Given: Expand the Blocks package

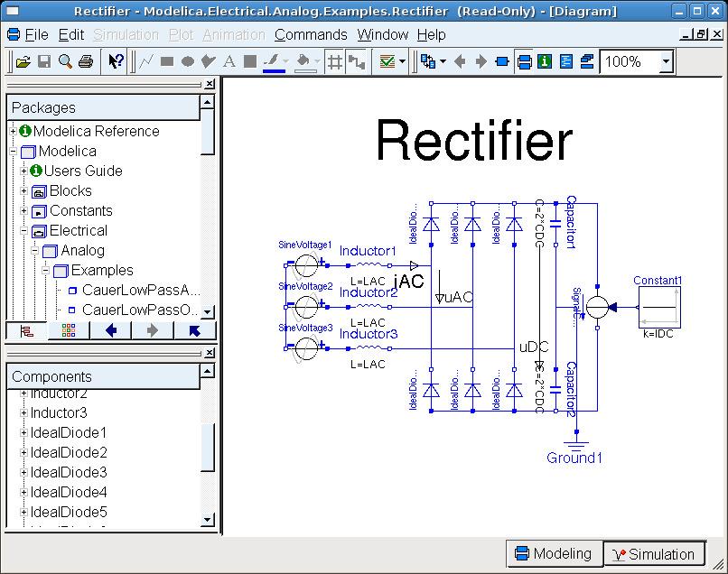Looking at the screenshot, I should pyautogui.click(x=23, y=190).
